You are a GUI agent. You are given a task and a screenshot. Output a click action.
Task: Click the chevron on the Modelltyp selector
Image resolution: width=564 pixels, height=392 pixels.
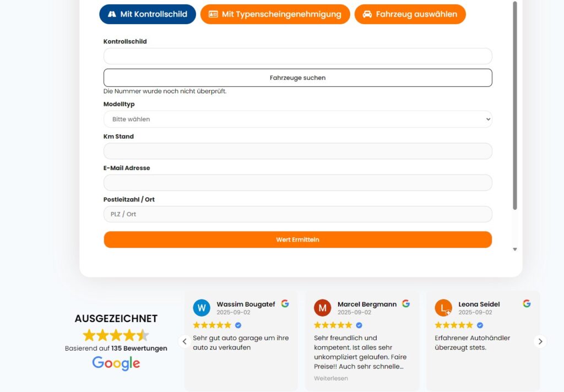click(x=487, y=119)
